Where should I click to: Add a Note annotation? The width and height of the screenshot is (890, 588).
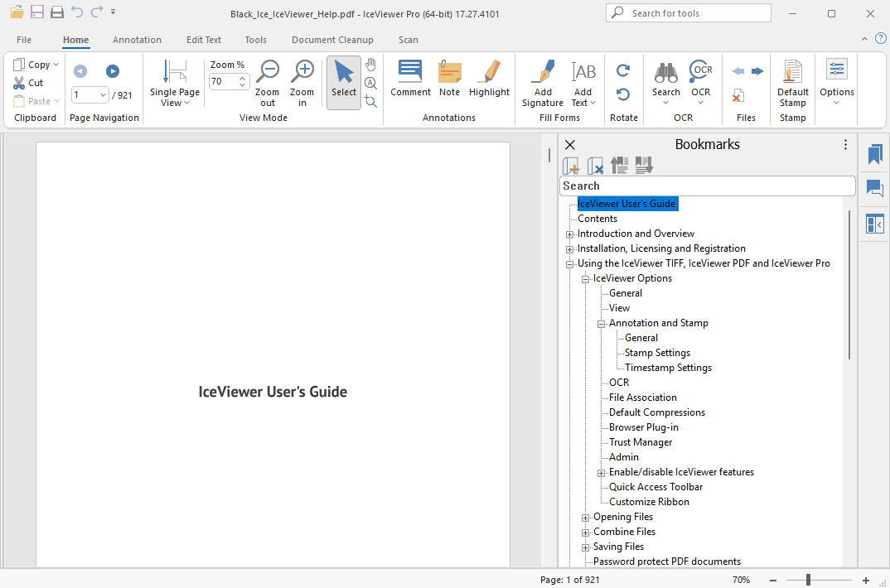pyautogui.click(x=449, y=78)
